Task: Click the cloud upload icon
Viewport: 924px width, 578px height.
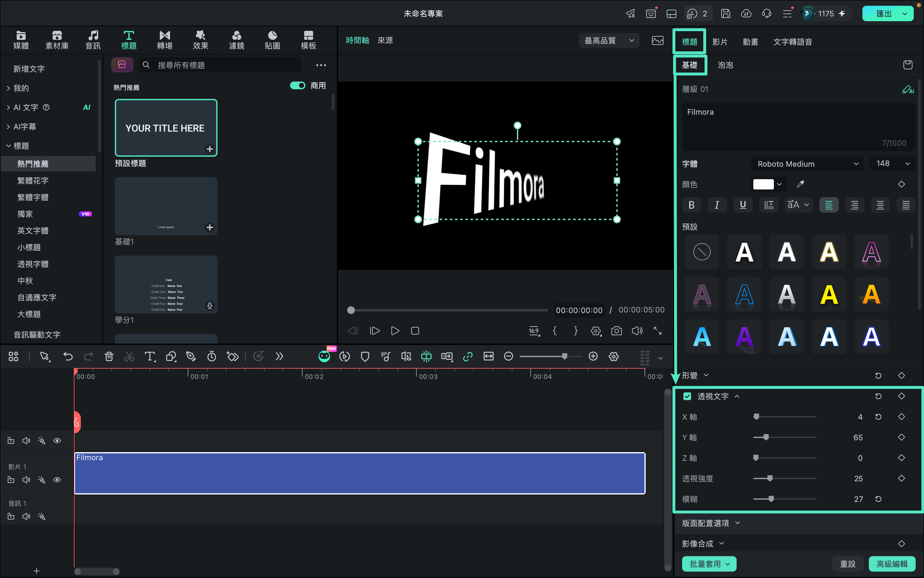Action: tap(746, 14)
